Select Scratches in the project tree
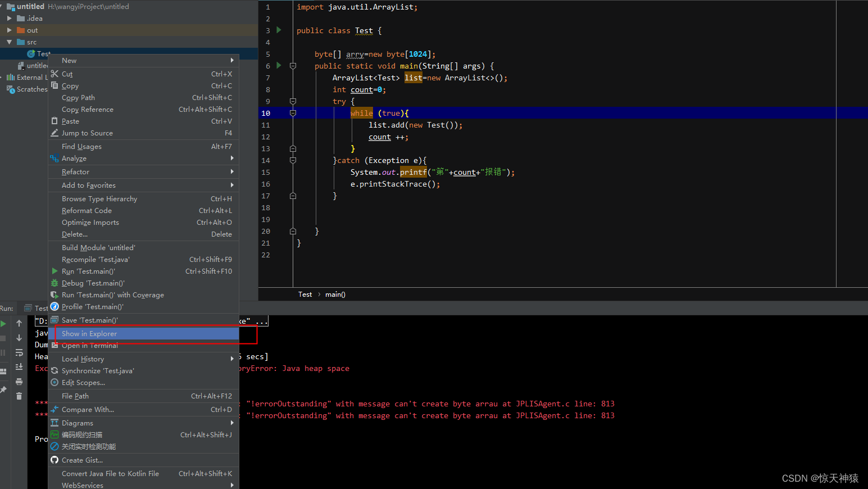The width and height of the screenshot is (868, 489). [32, 89]
